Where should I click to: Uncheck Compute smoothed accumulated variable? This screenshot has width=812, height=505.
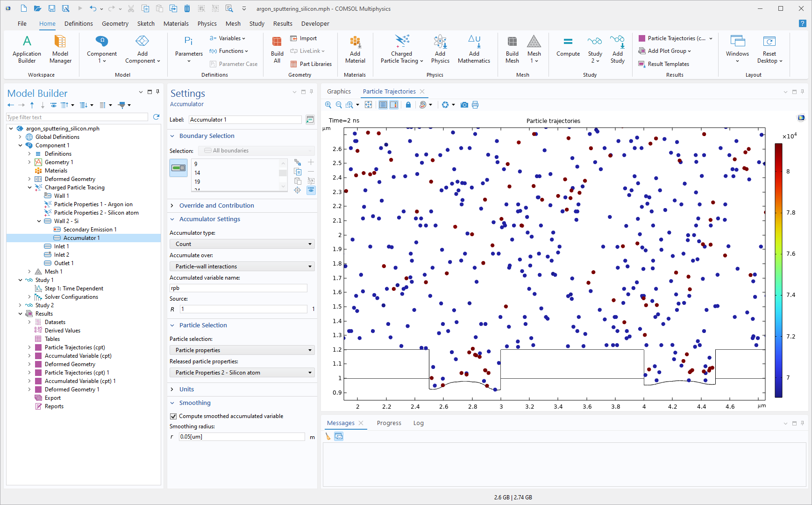[x=173, y=416]
